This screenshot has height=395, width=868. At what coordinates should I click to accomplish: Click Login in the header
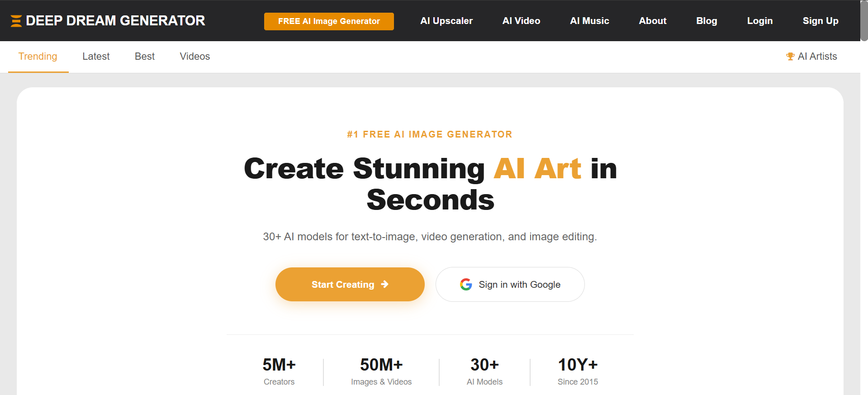coord(759,21)
